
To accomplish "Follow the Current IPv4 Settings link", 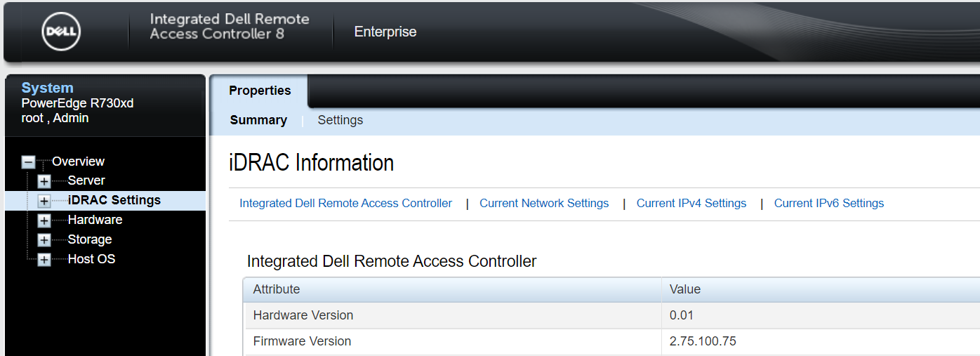I will [691, 203].
